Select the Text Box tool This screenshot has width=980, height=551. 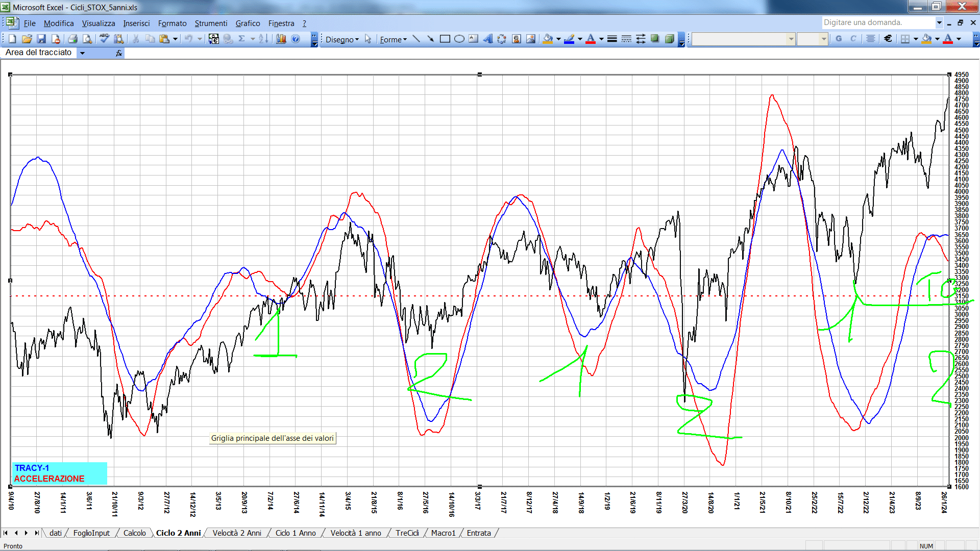point(474,39)
